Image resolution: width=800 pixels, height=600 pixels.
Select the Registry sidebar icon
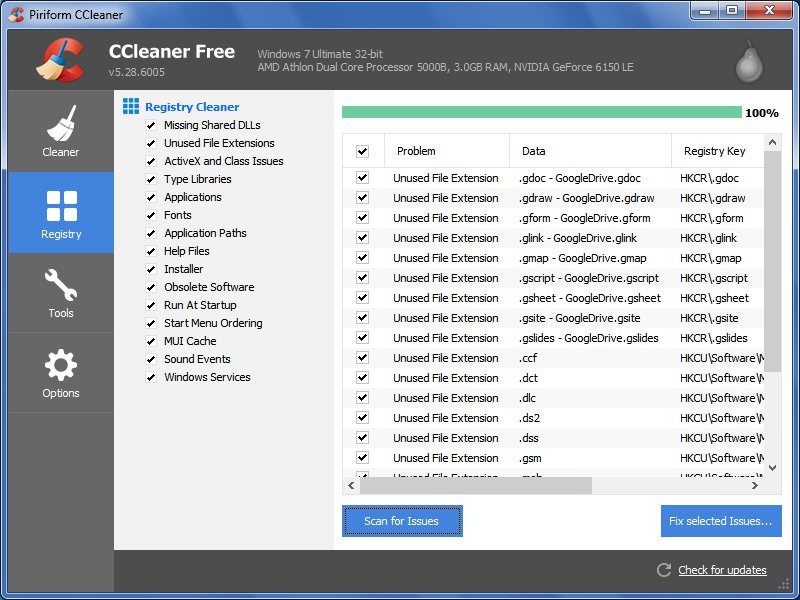tap(61, 205)
